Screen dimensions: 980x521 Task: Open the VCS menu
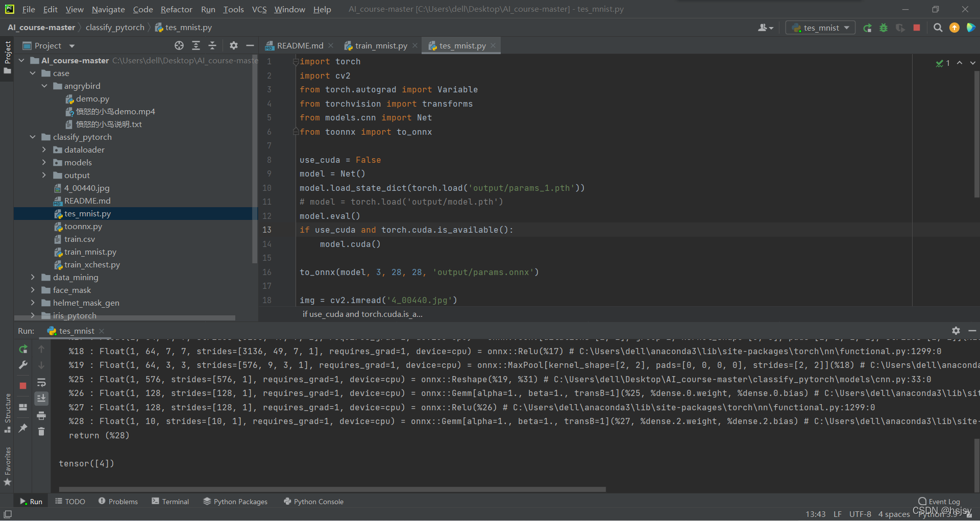click(x=259, y=9)
